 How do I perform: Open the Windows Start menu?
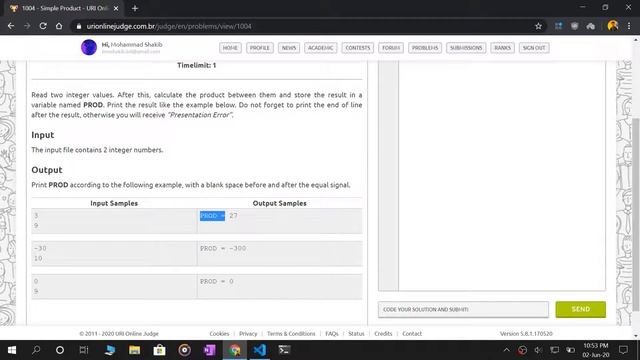12,350
